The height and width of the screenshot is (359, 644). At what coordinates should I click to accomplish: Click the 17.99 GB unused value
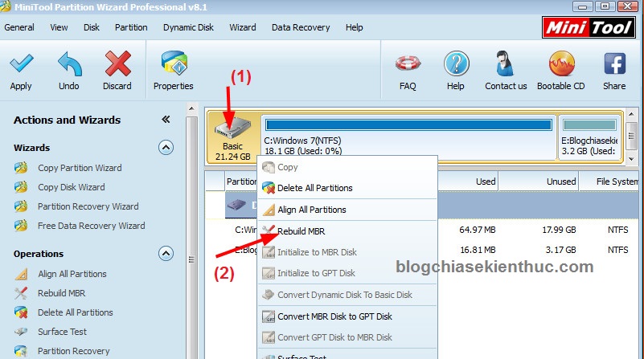click(x=559, y=230)
